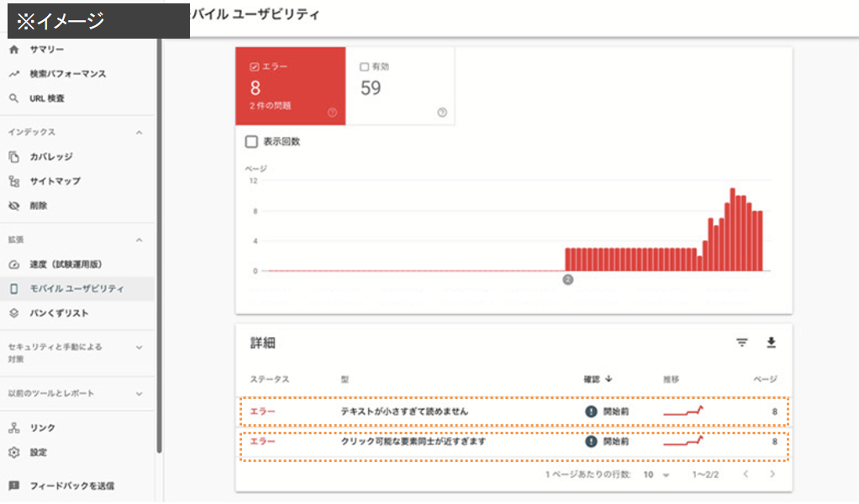Select カバレッジ menu item
This screenshot has height=504, width=859.
tap(51, 156)
